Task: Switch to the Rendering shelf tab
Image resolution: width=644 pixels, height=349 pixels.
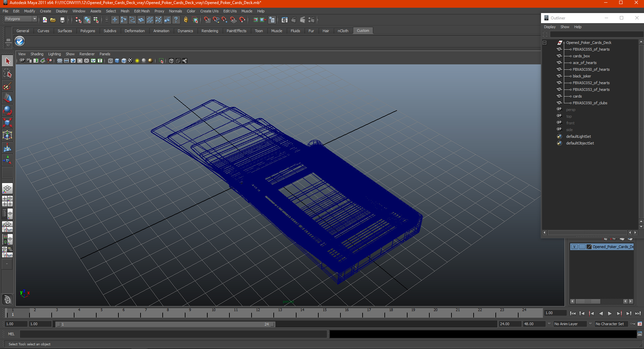Action: tap(210, 31)
